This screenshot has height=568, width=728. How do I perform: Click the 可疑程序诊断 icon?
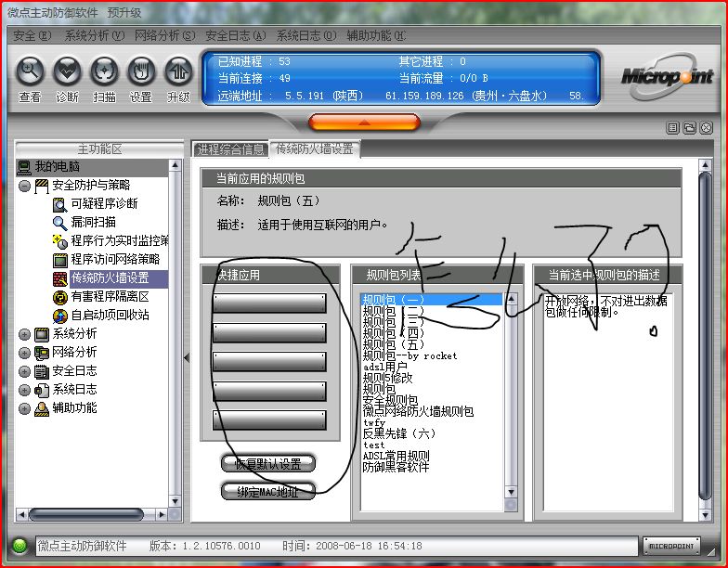point(59,204)
